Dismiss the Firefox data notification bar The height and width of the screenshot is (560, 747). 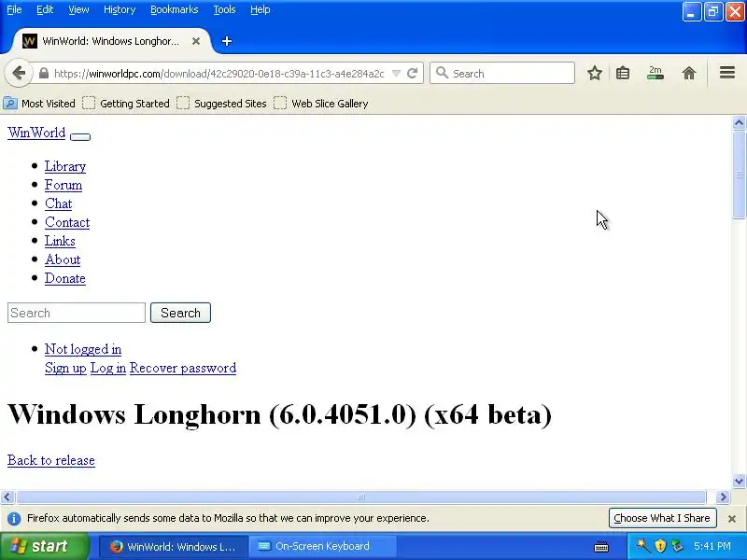[732, 519]
